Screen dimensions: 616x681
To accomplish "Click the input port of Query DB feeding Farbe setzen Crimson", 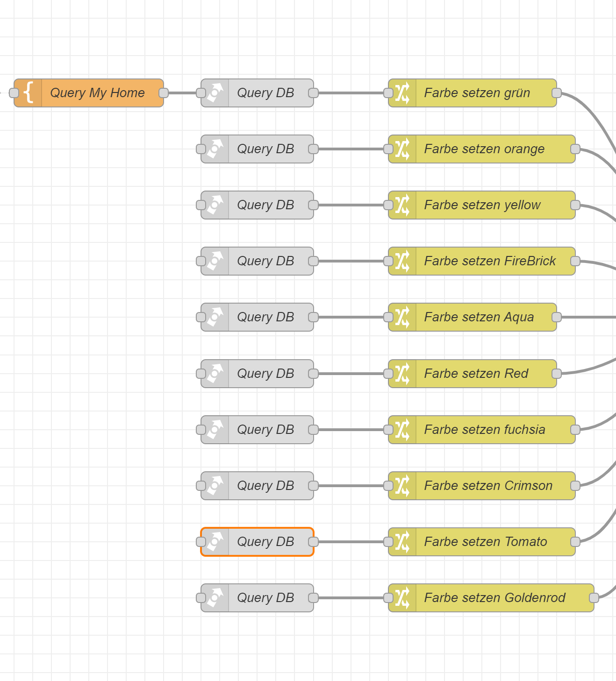I will pos(201,486).
